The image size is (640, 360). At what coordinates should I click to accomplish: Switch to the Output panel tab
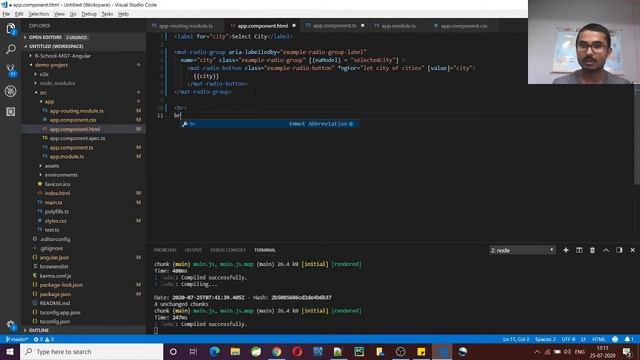(x=193, y=250)
